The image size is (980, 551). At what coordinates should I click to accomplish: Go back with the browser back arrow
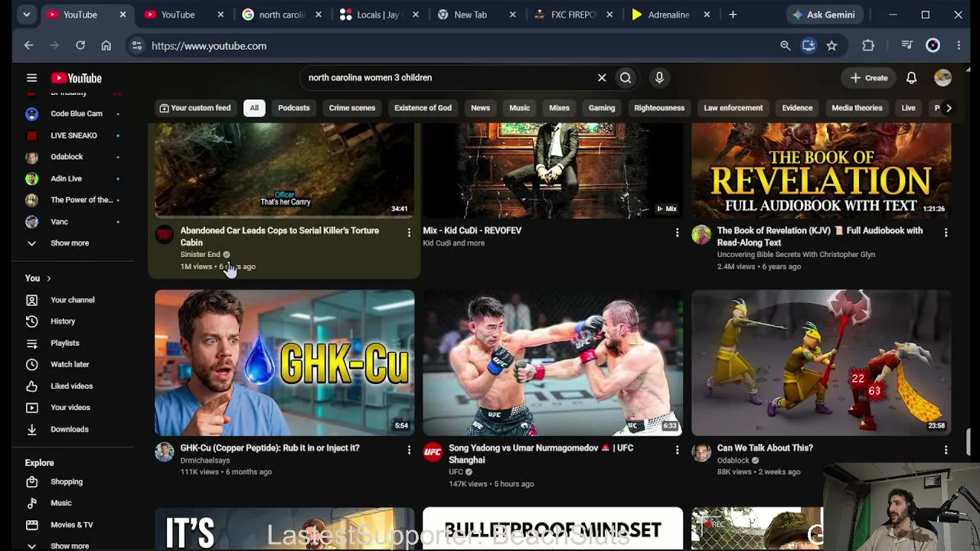click(28, 46)
